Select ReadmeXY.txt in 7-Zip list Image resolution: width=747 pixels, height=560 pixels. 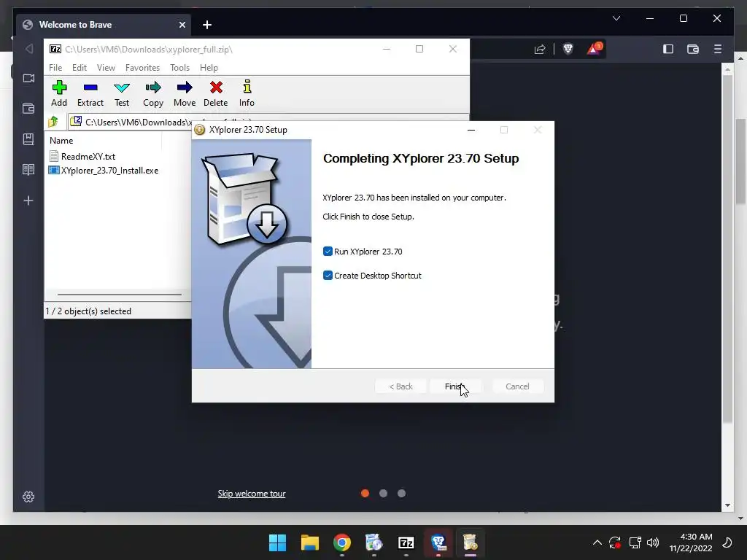(88, 156)
